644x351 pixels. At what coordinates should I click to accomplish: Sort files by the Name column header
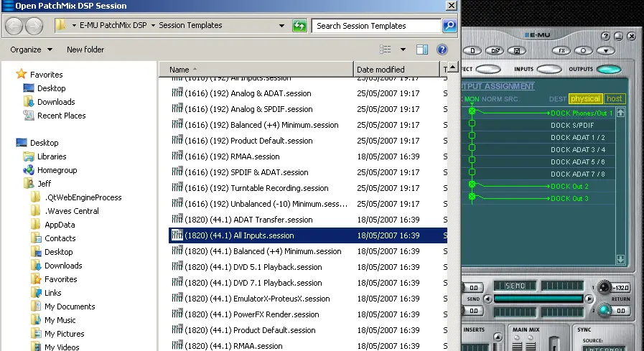click(x=256, y=70)
